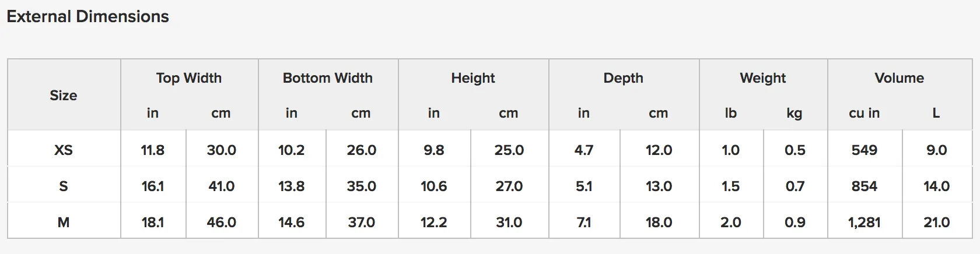Click the 549 cu in volume value
Viewport: 980px width, 254px height.
click(x=864, y=150)
